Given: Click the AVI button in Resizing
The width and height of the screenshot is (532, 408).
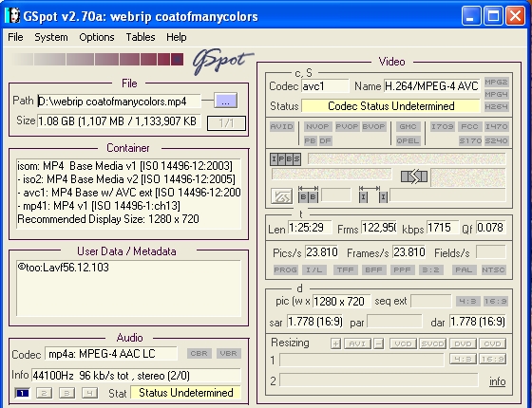Looking at the screenshot, I should 357,343.
